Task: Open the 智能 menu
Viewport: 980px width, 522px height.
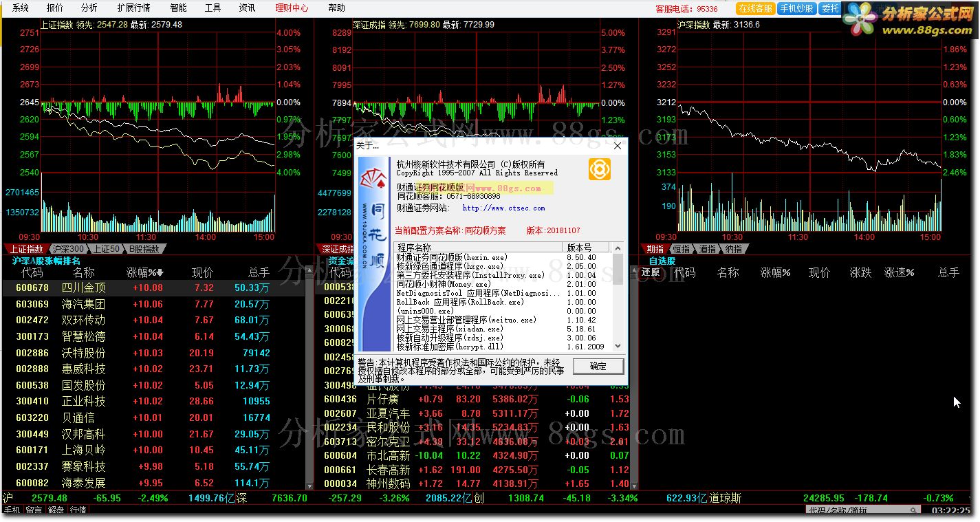Action: 178,8
